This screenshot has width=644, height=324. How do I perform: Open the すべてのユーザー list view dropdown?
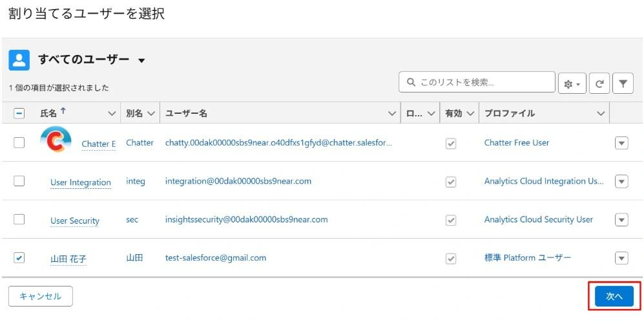[141, 60]
